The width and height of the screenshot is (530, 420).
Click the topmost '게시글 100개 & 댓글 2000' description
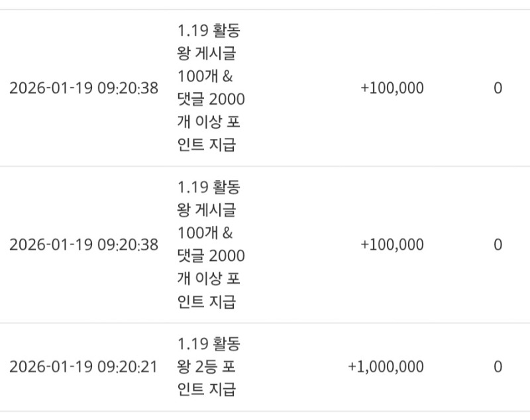(x=209, y=88)
